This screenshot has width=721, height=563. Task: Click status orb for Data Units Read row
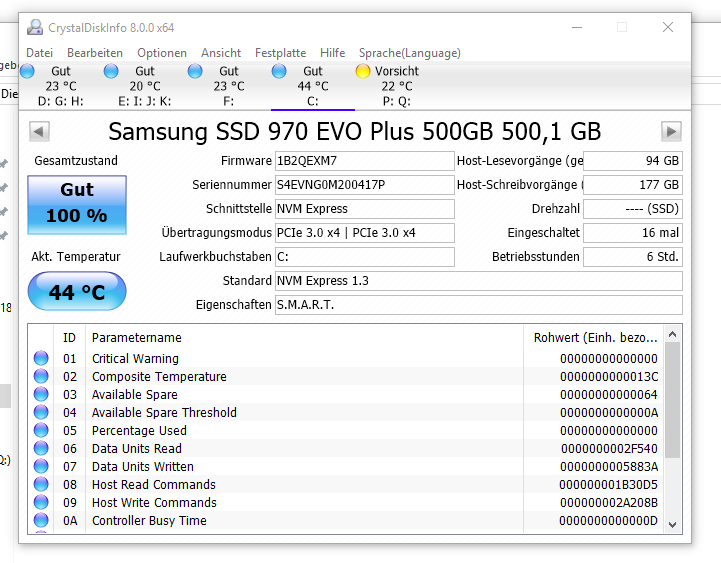(x=41, y=448)
